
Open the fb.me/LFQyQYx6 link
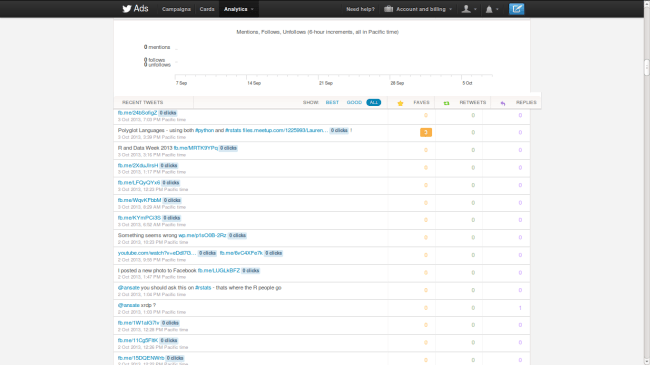tap(139, 182)
